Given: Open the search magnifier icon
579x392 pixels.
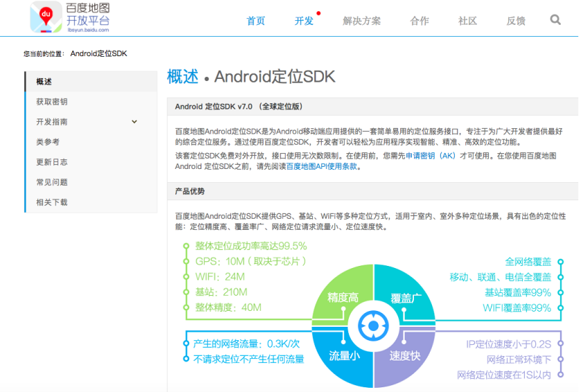Looking at the screenshot, I should (555, 20).
